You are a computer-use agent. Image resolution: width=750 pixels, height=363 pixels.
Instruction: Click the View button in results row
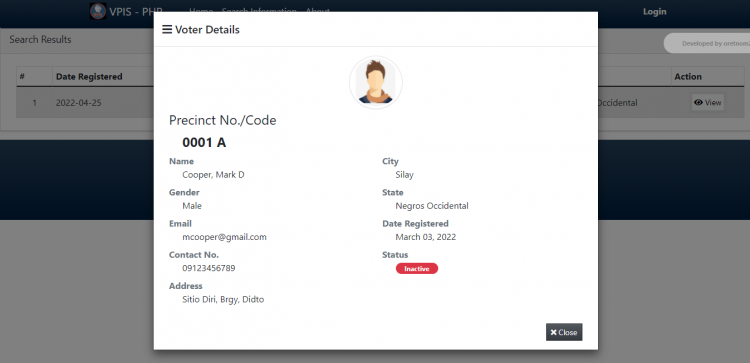(x=707, y=102)
